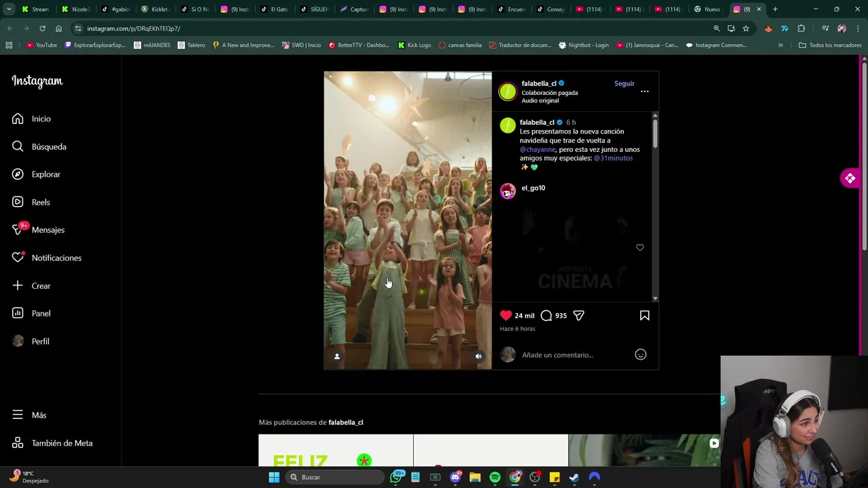Click the taskbar Buscar search box
868x488 pixels.
point(335,477)
